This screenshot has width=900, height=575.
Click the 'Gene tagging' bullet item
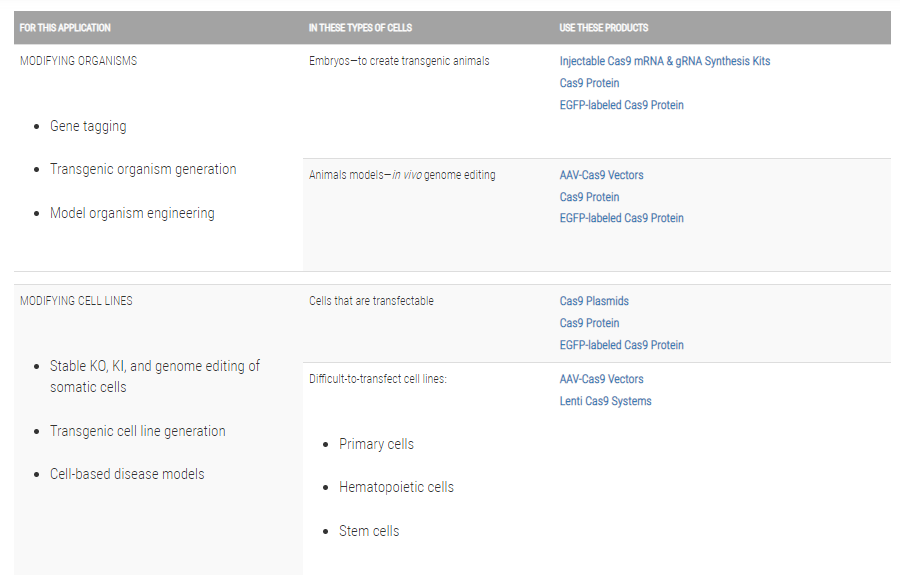[x=88, y=127]
